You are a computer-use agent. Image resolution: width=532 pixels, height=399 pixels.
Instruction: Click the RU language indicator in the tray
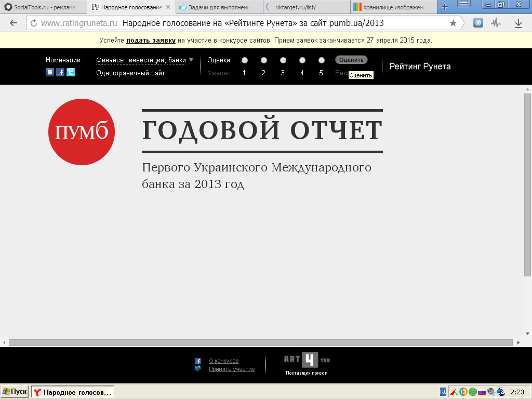coord(443,392)
